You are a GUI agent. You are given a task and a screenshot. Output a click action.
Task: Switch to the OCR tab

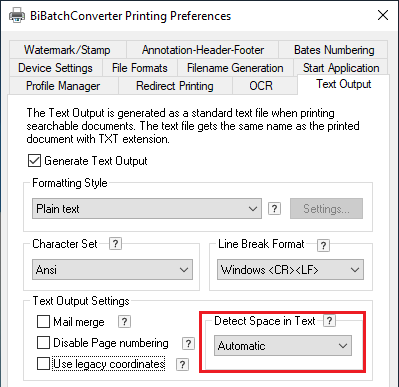tap(261, 86)
